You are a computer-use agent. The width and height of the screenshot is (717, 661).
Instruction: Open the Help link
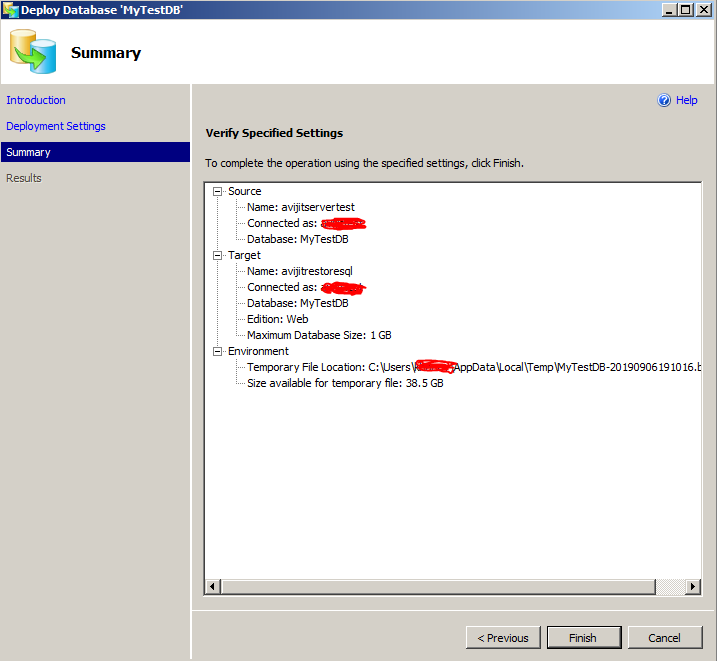click(687, 100)
